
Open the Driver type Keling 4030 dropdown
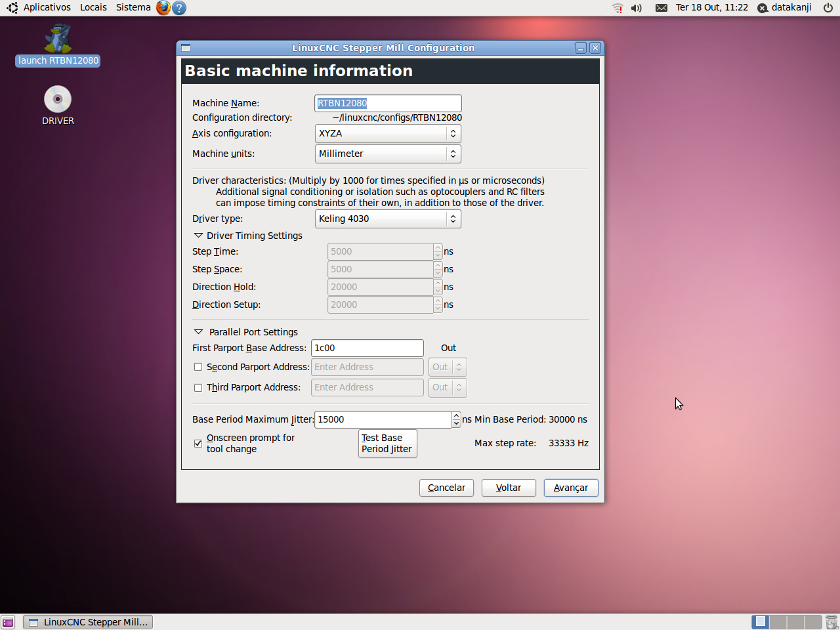click(x=388, y=219)
